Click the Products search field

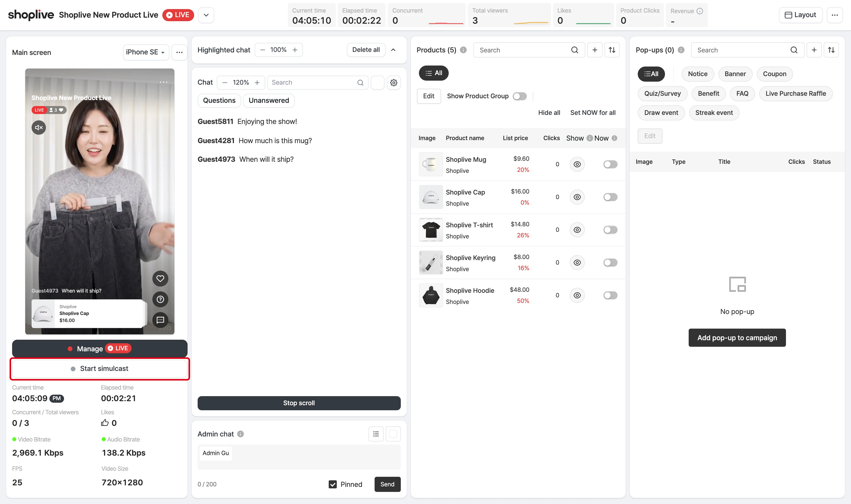(x=529, y=50)
